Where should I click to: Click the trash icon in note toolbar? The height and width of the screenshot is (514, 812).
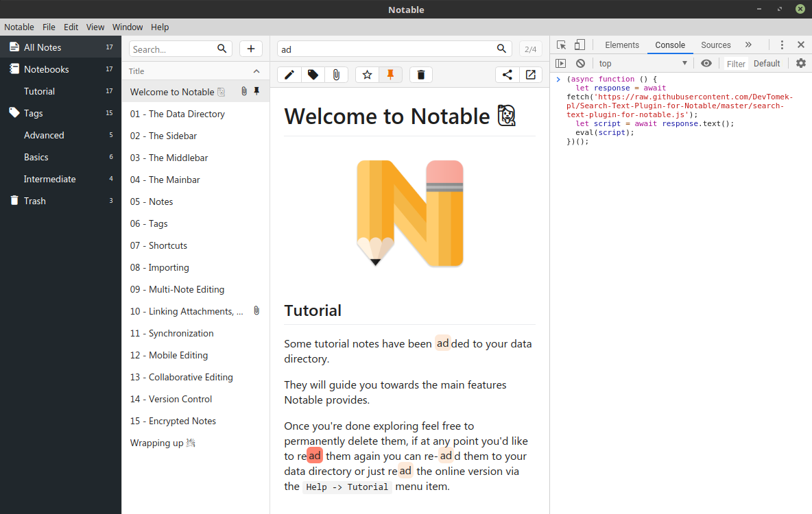tap(421, 75)
